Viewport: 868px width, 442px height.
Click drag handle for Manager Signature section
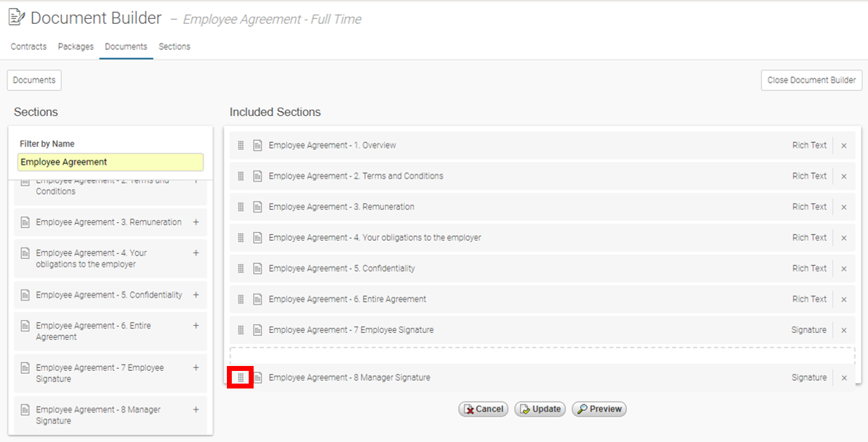pos(240,378)
